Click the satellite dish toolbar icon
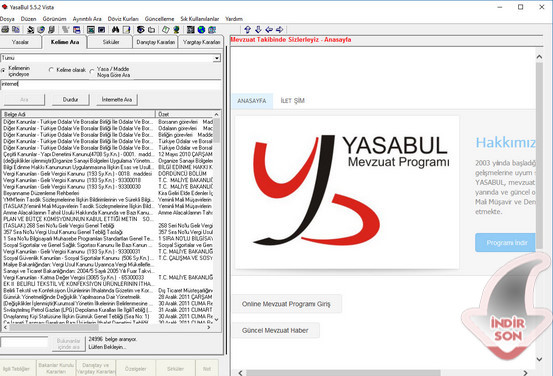This screenshot has width=553, height=376. click(30, 30)
